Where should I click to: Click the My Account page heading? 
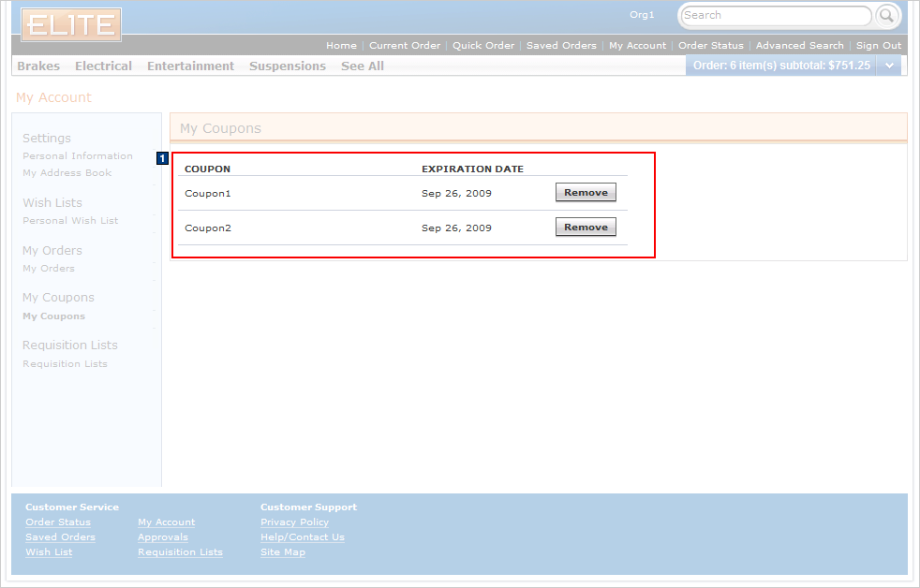pyautogui.click(x=53, y=97)
